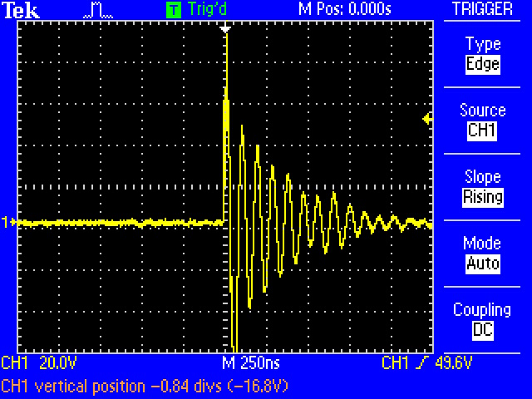
Task: Click the M Pos: 0.000s readout
Action: (345, 9)
